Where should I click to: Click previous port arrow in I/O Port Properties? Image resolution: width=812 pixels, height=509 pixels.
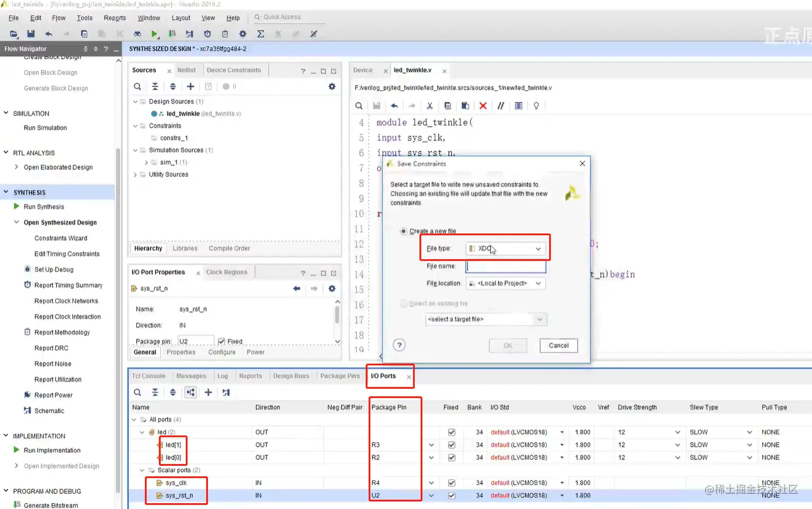(x=297, y=288)
